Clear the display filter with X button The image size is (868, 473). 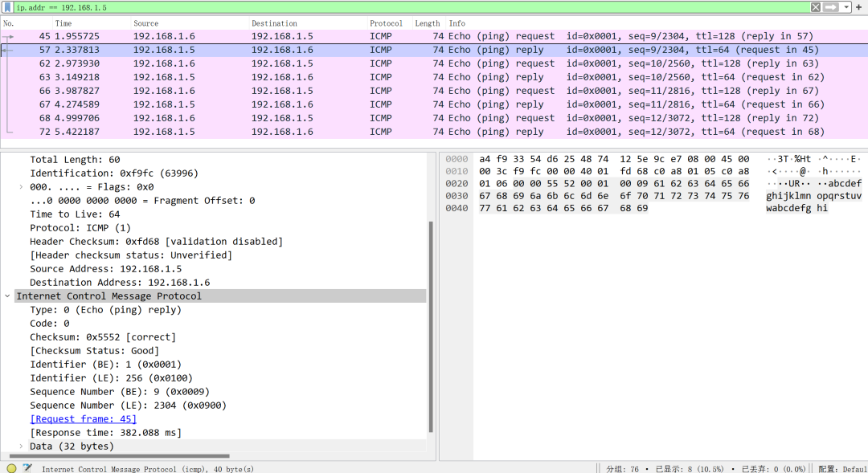tap(816, 7)
